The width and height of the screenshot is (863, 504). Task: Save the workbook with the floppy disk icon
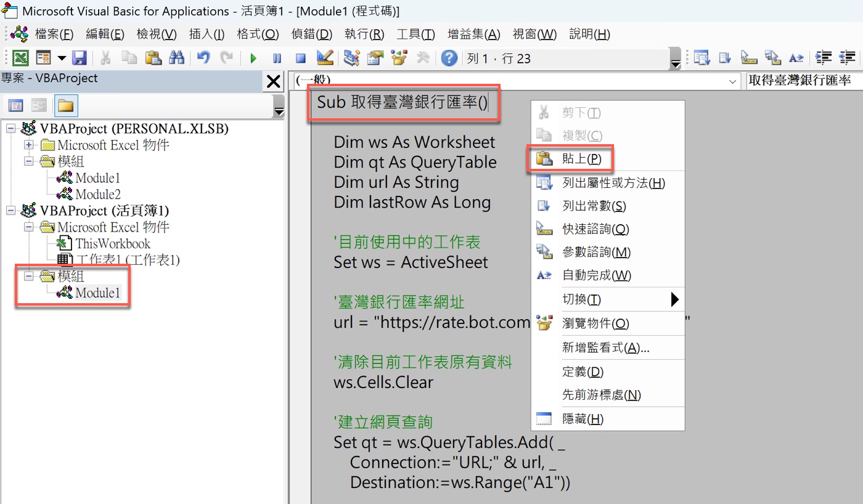[x=79, y=58]
